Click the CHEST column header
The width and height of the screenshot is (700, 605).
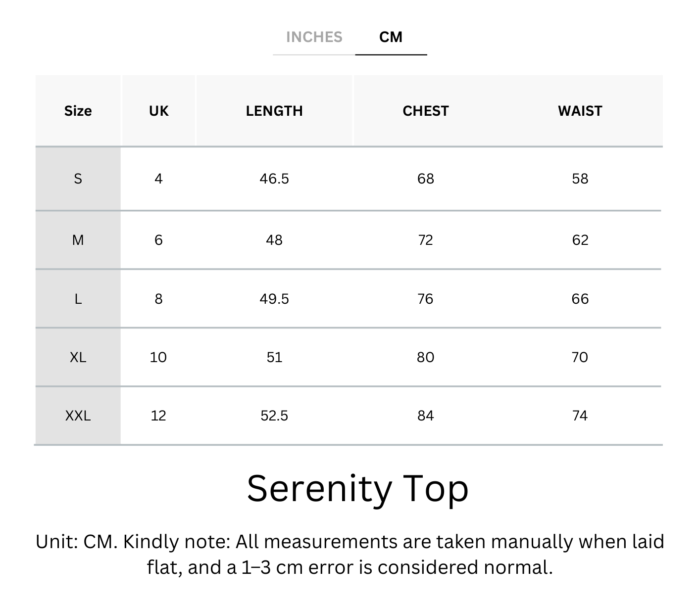(x=425, y=111)
